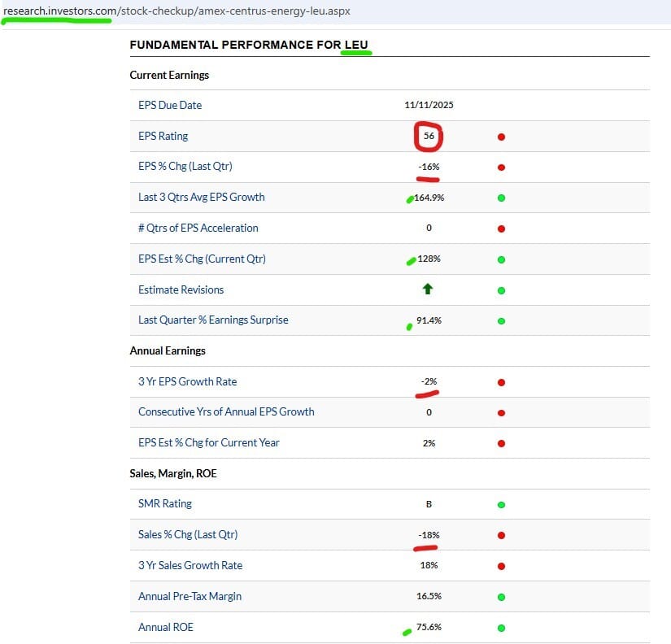
Task: Click the green dot for Annual Pre-Tax Margin
Action: [x=501, y=597]
